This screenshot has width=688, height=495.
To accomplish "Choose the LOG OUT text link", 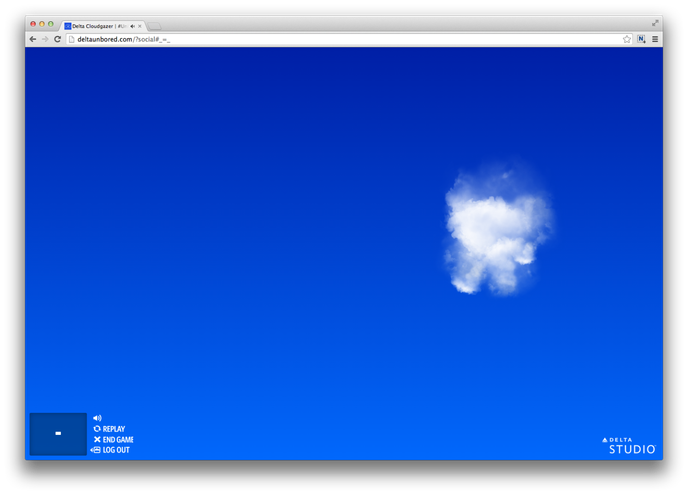I will (x=116, y=450).
